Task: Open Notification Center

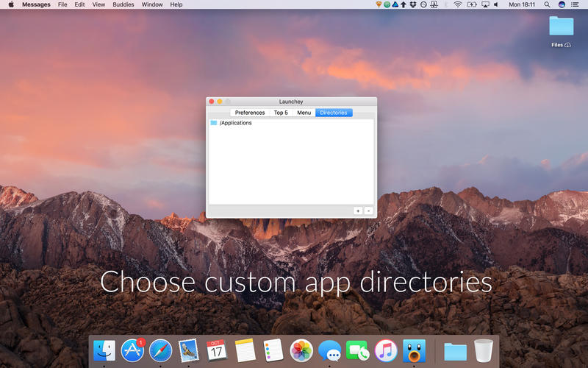Action: pos(575,4)
